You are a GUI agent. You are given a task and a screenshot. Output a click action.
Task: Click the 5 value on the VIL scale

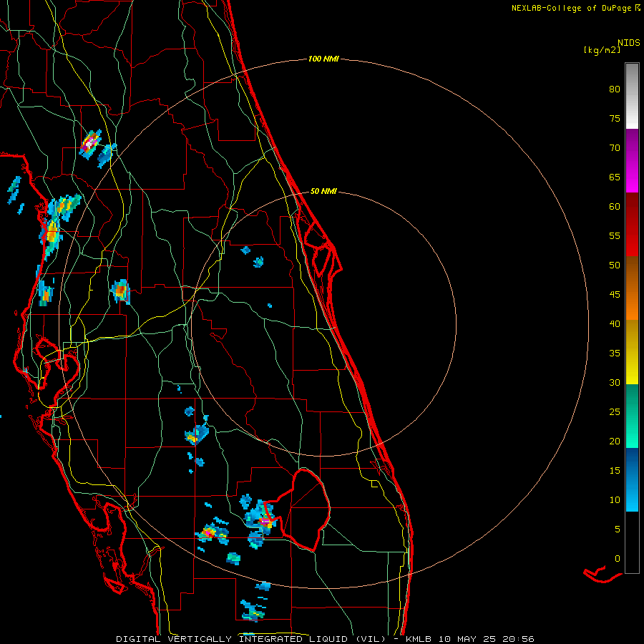point(618,530)
